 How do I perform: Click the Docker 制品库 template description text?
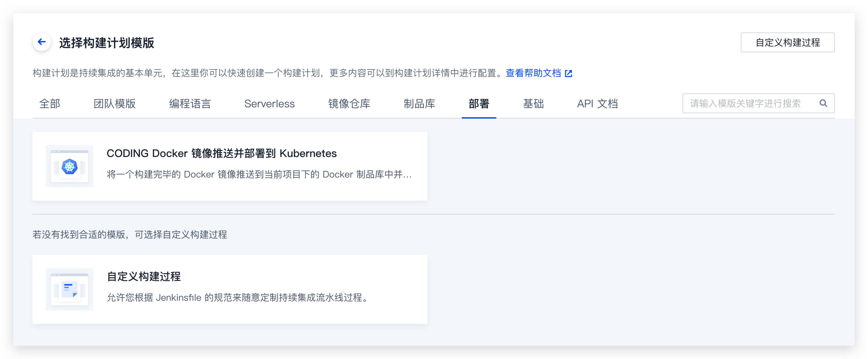[259, 175]
